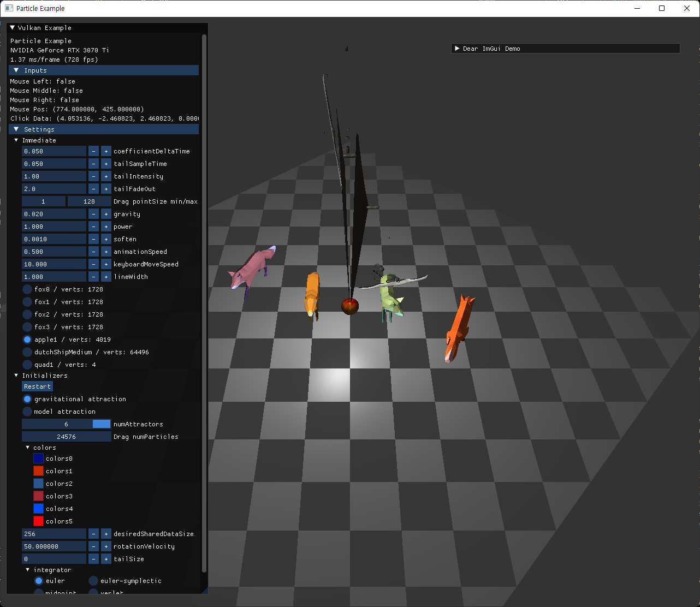Choose model attraction initializer

(x=27, y=412)
